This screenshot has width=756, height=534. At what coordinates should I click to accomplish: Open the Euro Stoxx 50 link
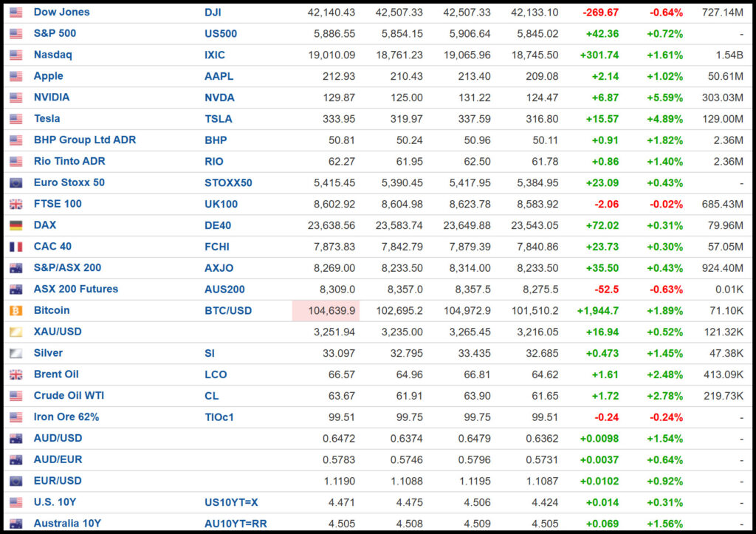(69, 182)
